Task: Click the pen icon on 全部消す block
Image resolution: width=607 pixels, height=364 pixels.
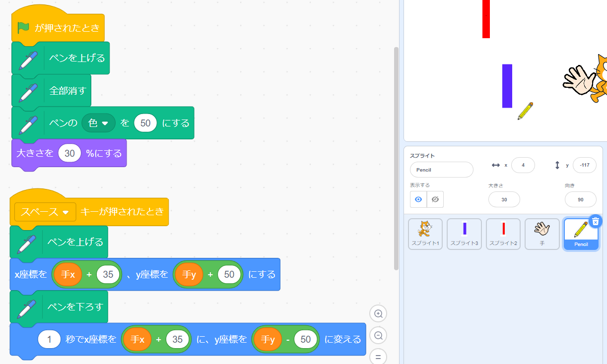Action: [x=28, y=91]
